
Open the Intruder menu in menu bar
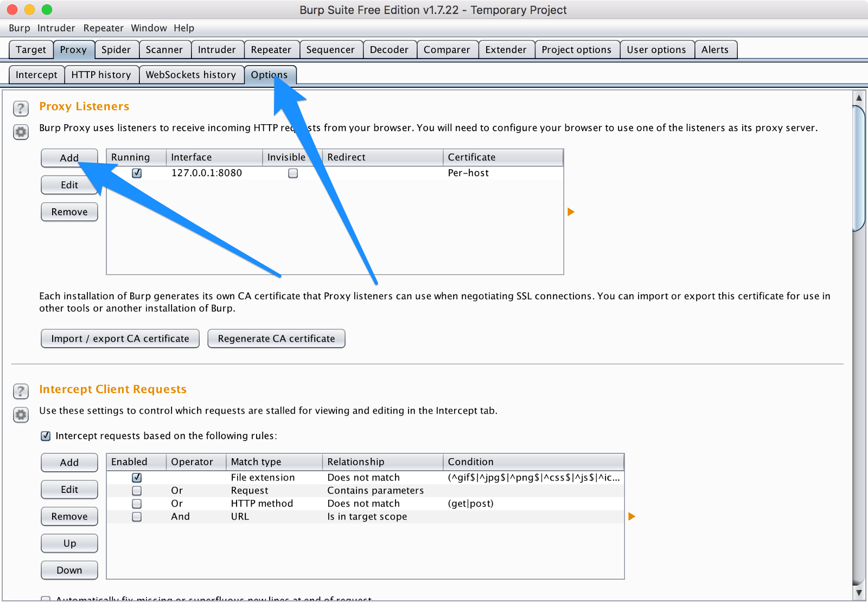click(56, 28)
